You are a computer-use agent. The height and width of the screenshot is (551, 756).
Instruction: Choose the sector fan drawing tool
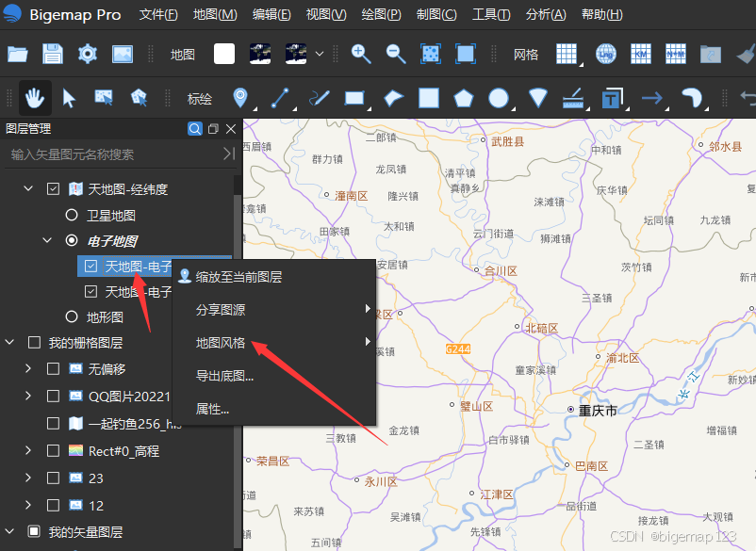coord(537,98)
